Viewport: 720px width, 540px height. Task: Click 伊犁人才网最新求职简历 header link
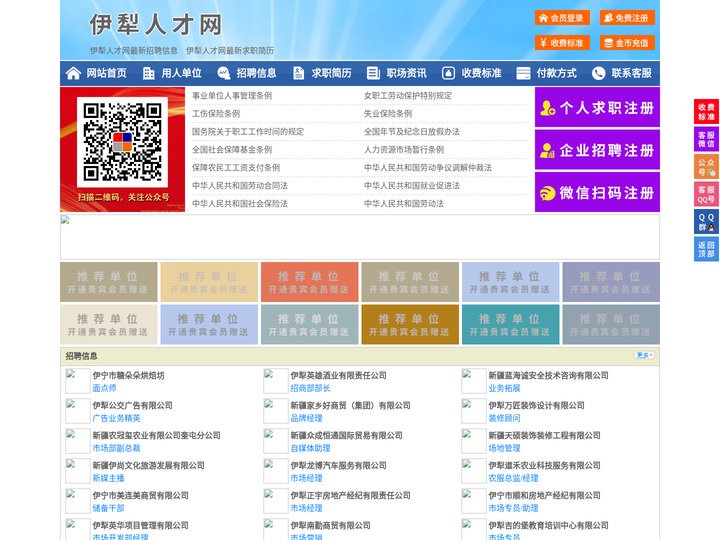coord(230,51)
